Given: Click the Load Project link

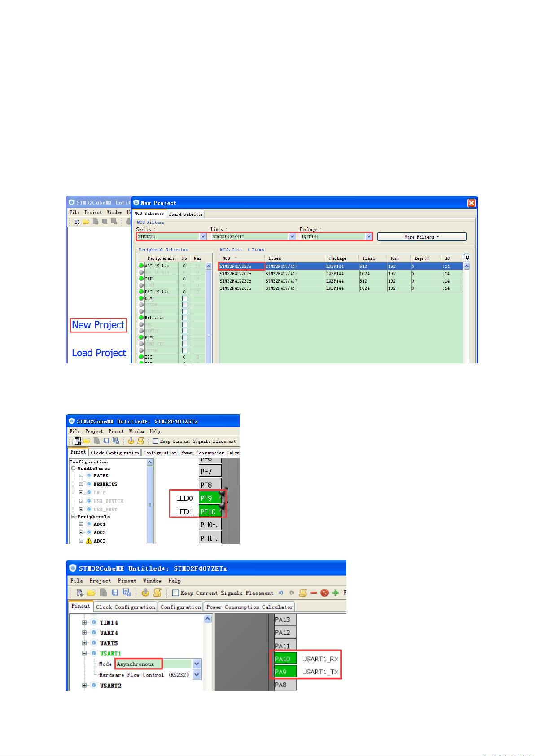Looking at the screenshot, I should click(99, 353).
